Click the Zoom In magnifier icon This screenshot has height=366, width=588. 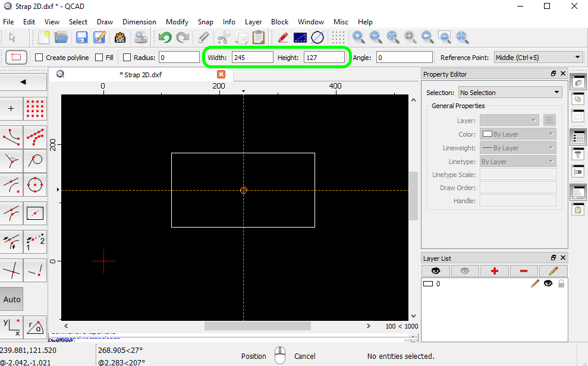[x=358, y=37]
